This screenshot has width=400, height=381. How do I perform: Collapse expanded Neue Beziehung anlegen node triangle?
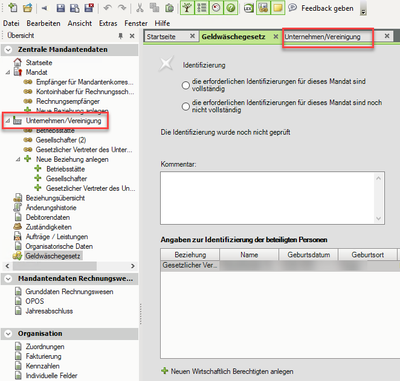click(x=18, y=159)
